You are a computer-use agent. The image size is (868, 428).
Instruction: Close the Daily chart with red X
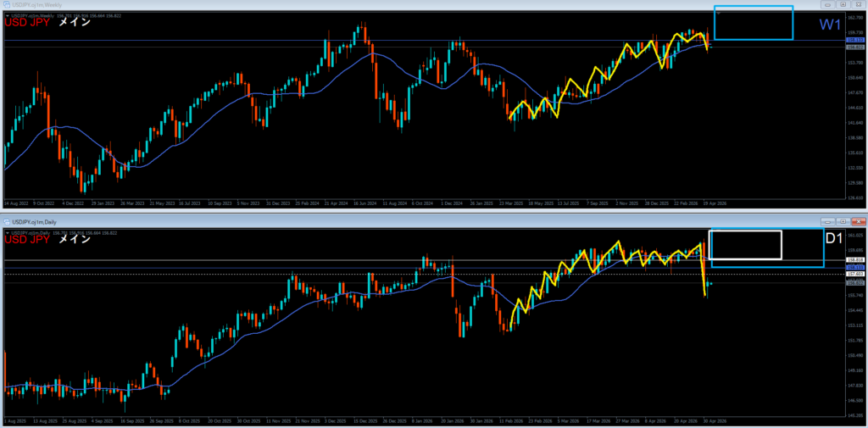point(857,221)
